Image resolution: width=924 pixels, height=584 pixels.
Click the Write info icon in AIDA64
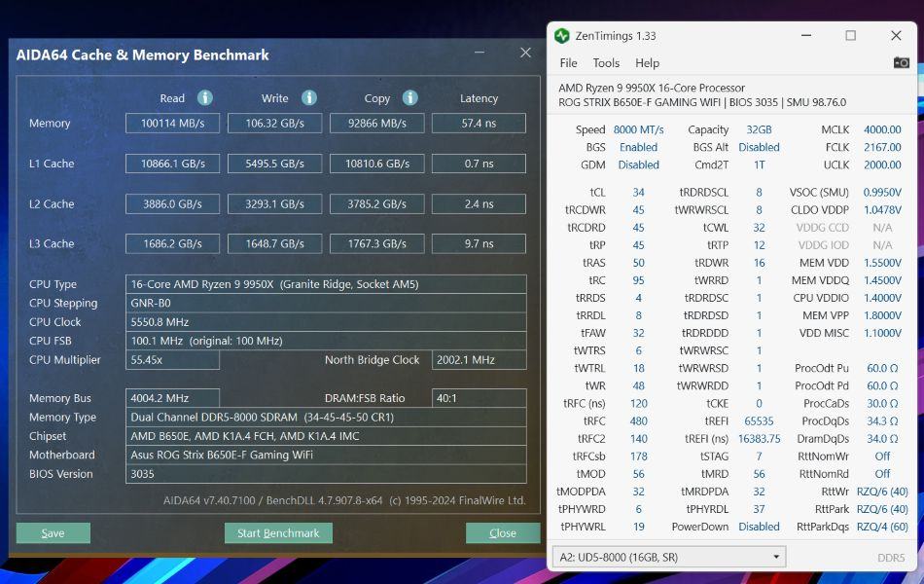tap(308, 98)
